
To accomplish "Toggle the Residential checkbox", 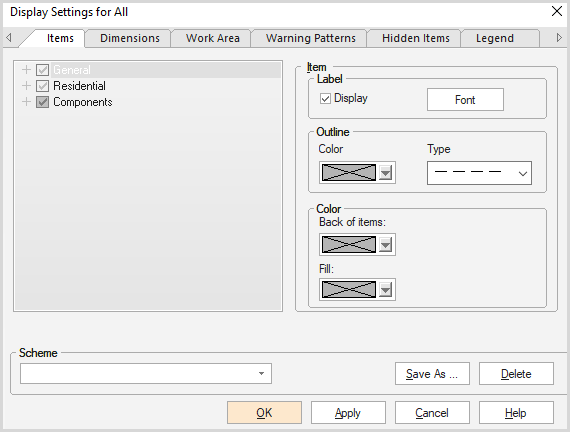I will (43, 86).
